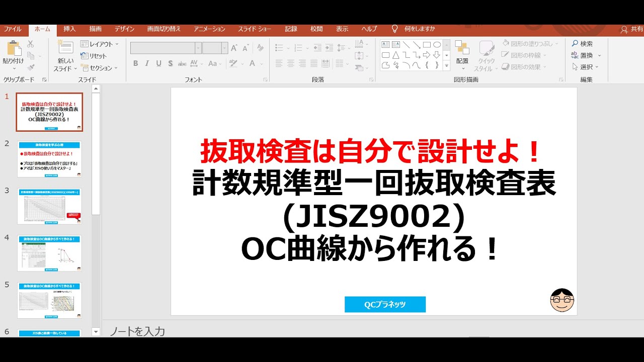Open the Change Case Aa dropdown
The height and width of the screenshot is (362, 644).
pyautogui.click(x=215, y=63)
